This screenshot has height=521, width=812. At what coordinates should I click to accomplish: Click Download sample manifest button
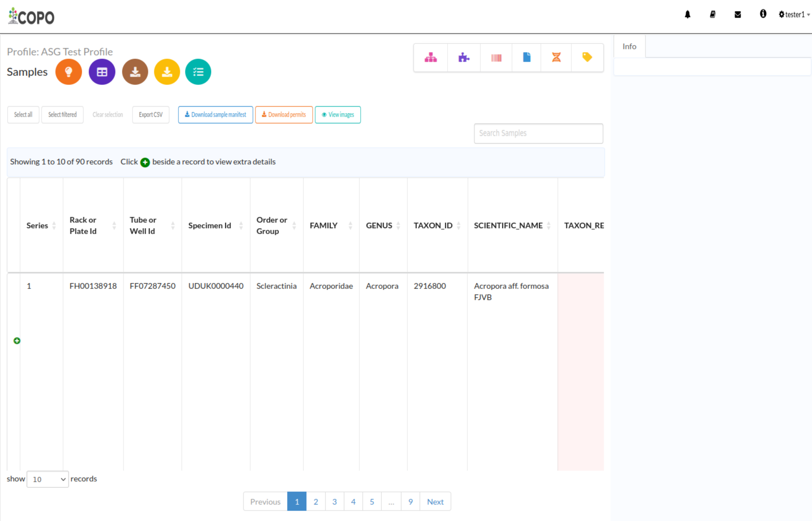(x=216, y=115)
